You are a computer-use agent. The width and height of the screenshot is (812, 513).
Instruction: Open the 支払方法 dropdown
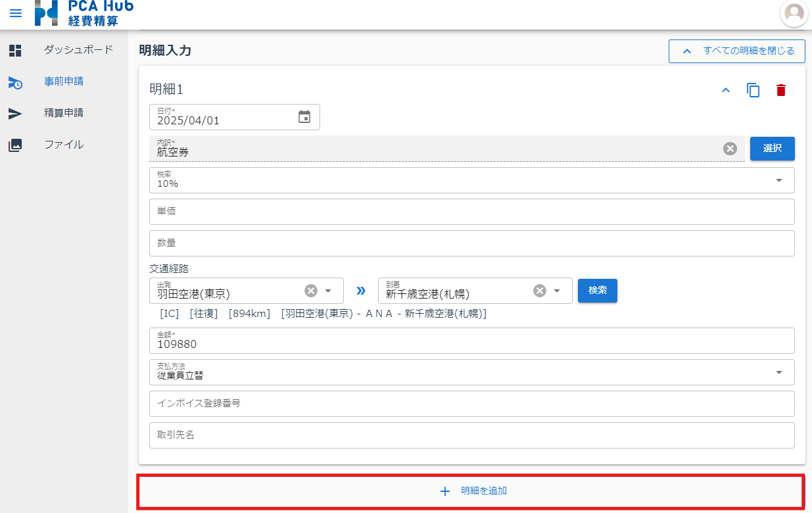(x=779, y=372)
